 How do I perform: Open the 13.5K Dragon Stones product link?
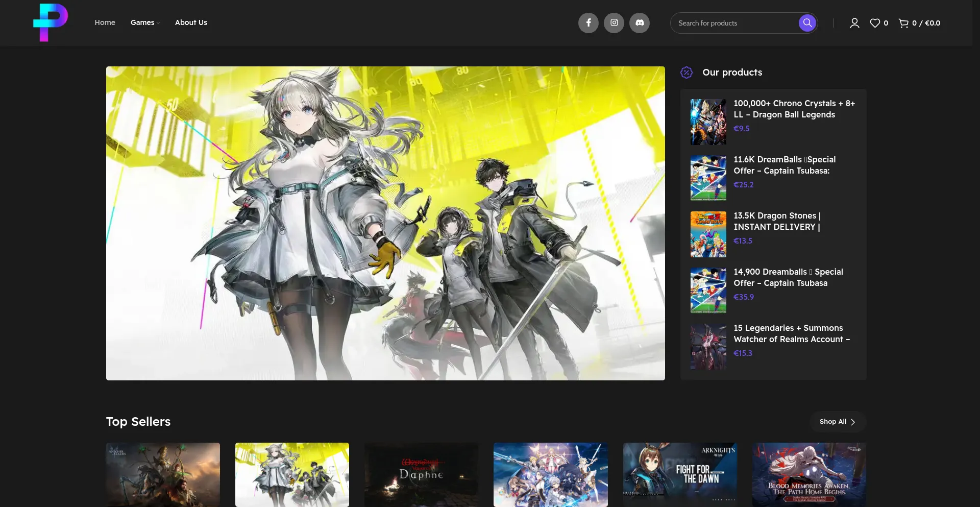click(777, 221)
